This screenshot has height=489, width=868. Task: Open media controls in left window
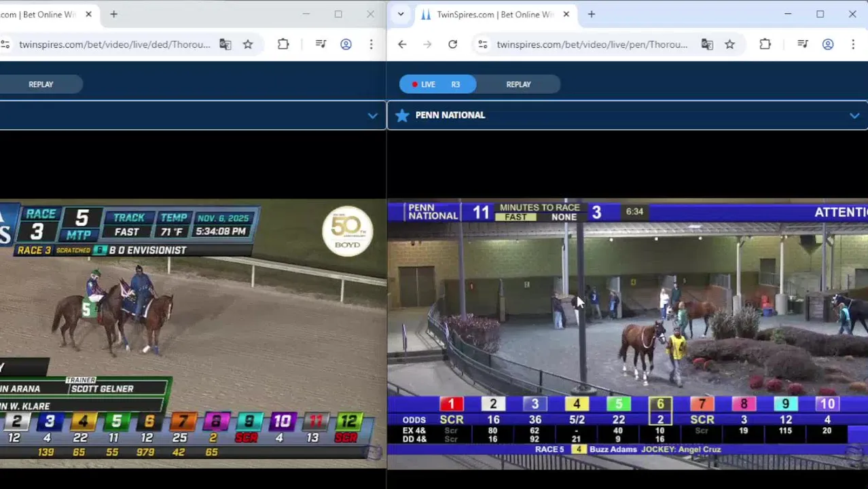[x=321, y=45]
